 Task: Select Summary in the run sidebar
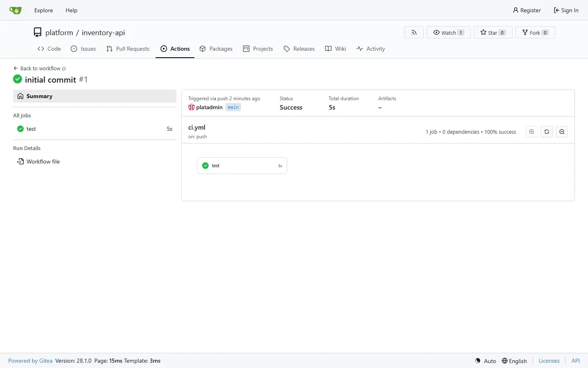[95, 96]
